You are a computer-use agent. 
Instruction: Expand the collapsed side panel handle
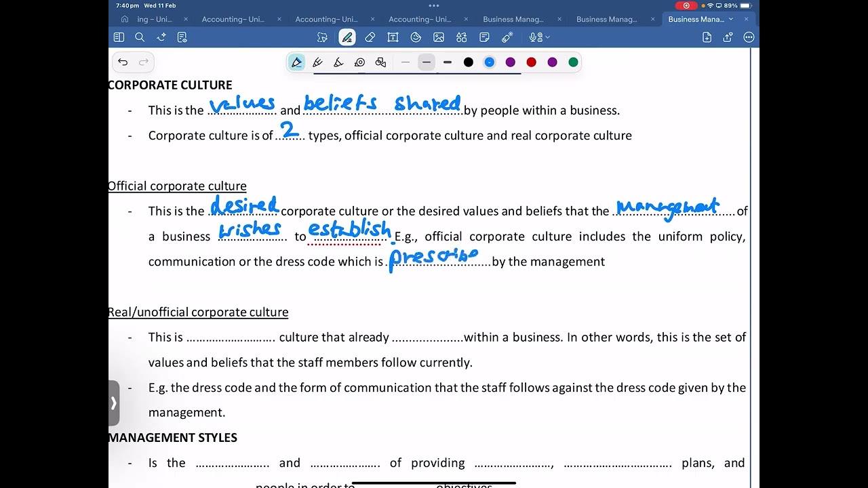(x=113, y=403)
